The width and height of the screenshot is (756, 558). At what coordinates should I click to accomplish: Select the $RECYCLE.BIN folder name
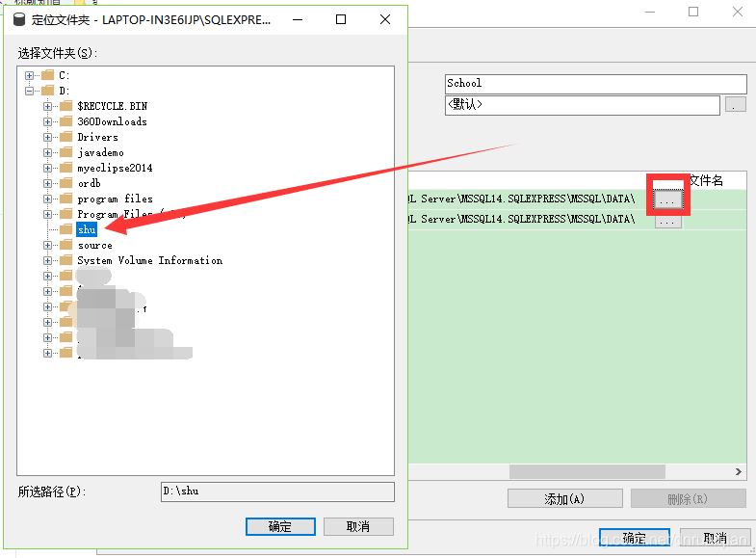113,106
